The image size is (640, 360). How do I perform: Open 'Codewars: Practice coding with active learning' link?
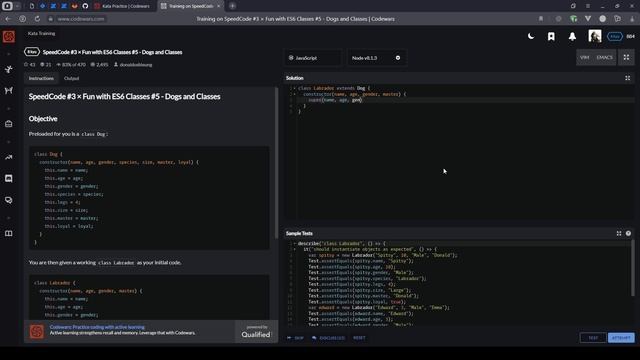point(97,327)
